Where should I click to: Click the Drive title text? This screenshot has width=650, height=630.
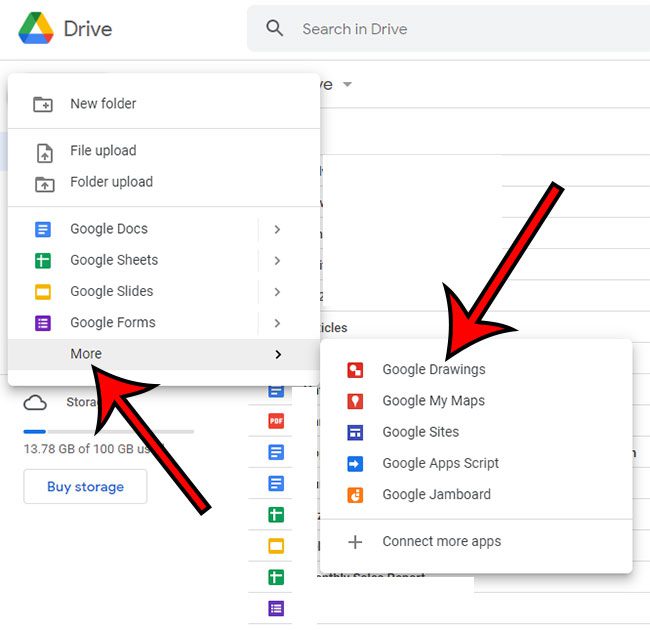coord(88,29)
